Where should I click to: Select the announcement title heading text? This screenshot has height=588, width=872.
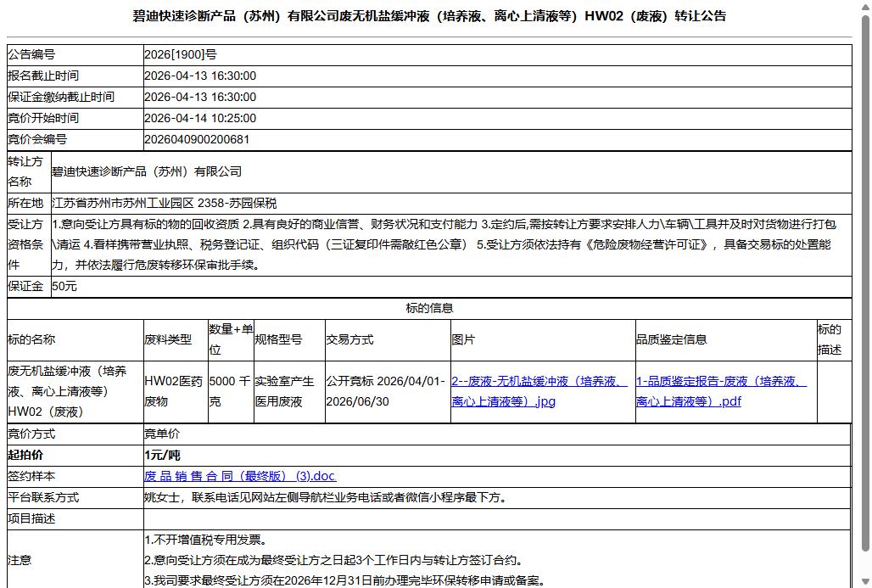click(x=429, y=16)
